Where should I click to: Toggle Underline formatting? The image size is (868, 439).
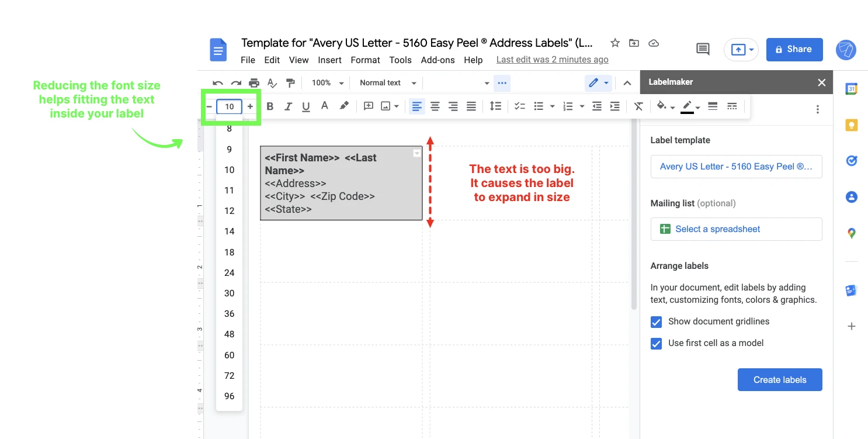(x=306, y=106)
